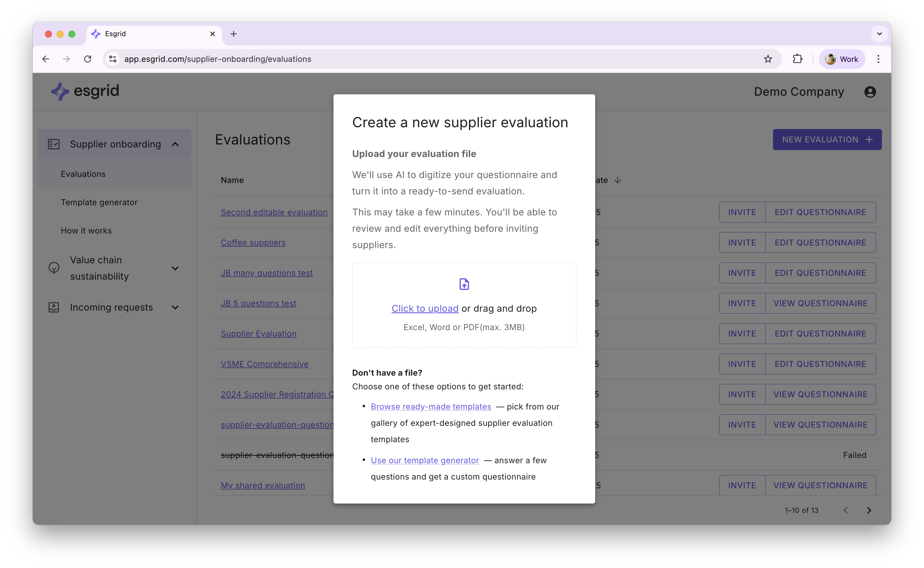Click the Value chain sustainability globe icon
Viewport: 924px width, 568px height.
(x=54, y=268)
